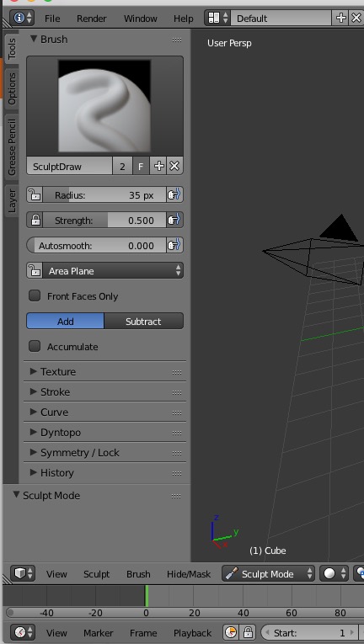Expand the Curve panel

click(x=34, y=412)
